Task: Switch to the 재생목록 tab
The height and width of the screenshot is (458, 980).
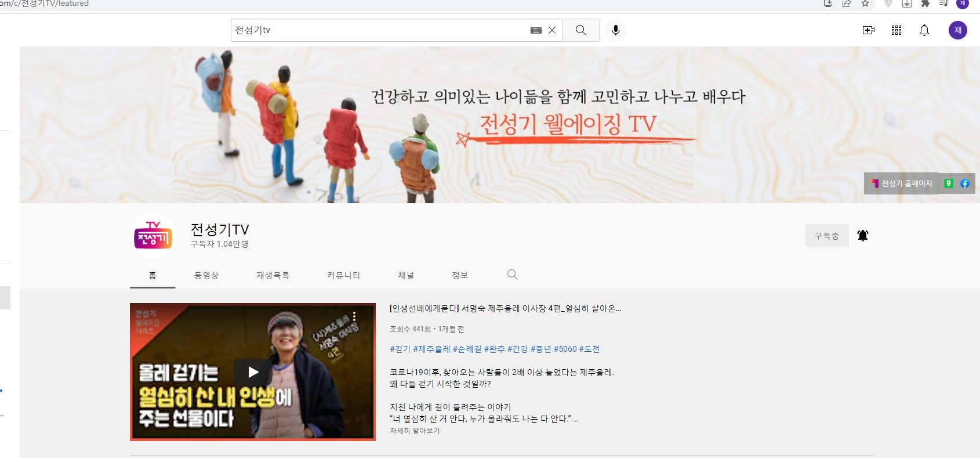Action: [x=273, y=275]
